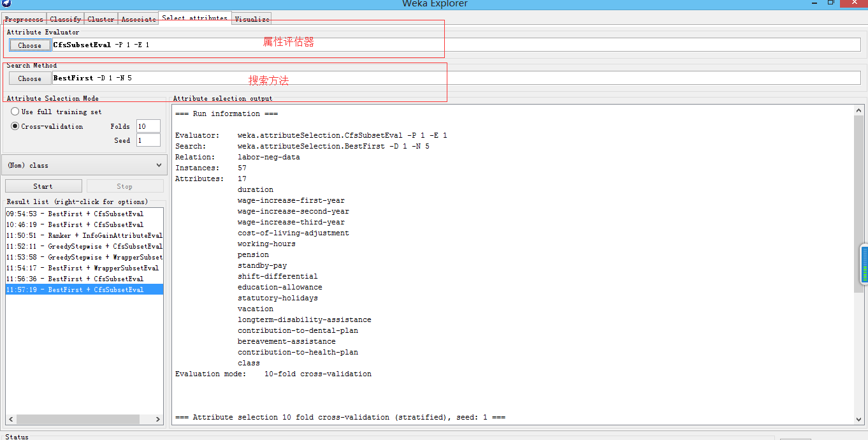Click longterm-disability-assistance in output
868x440 pixels.
305,319
